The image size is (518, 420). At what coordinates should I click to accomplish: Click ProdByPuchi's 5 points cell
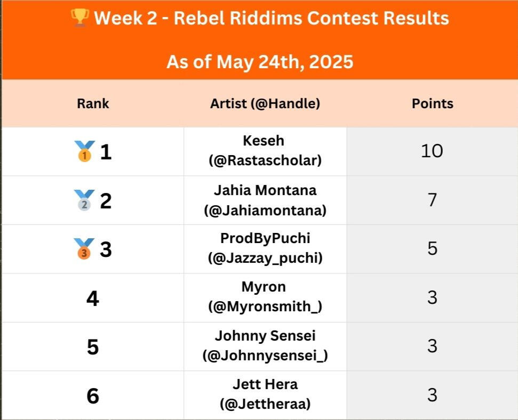tap(432, 248)
